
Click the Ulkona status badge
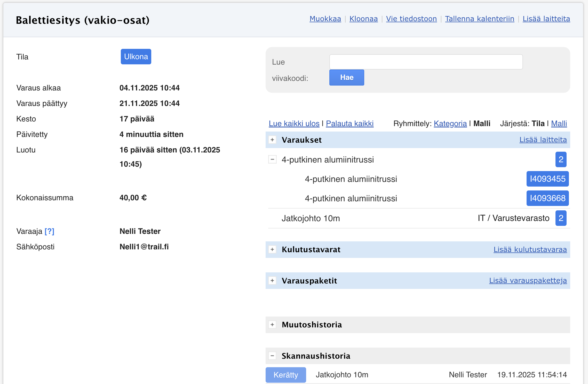pos(136,57)
